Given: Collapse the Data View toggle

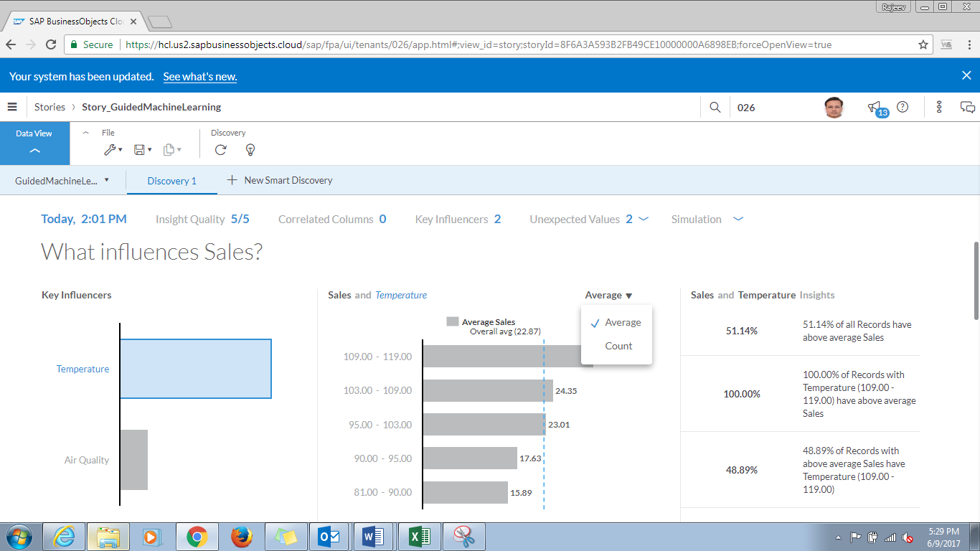Looking at the screenshot, I should (x=34, y=150).
